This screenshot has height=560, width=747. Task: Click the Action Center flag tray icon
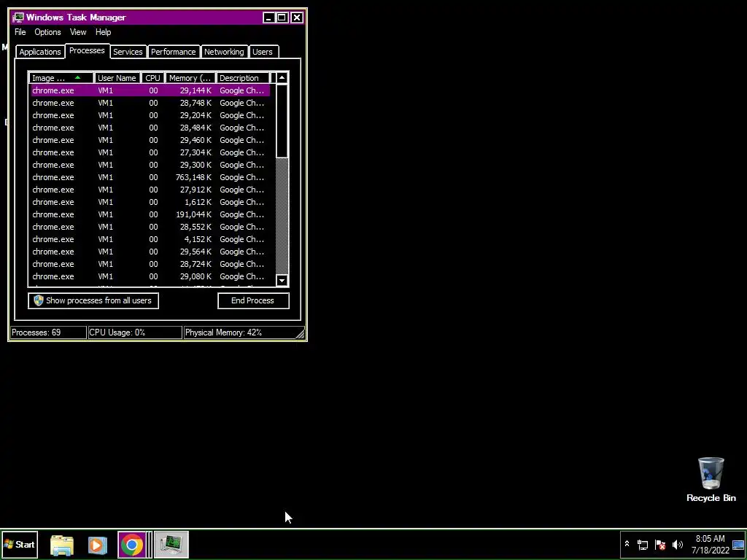coord(660,544)
